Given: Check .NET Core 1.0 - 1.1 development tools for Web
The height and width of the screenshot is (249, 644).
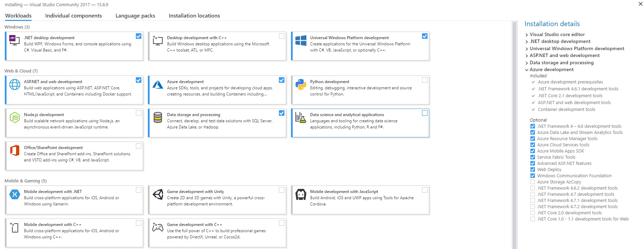Looking at the screenshot, I should point(532,219).
